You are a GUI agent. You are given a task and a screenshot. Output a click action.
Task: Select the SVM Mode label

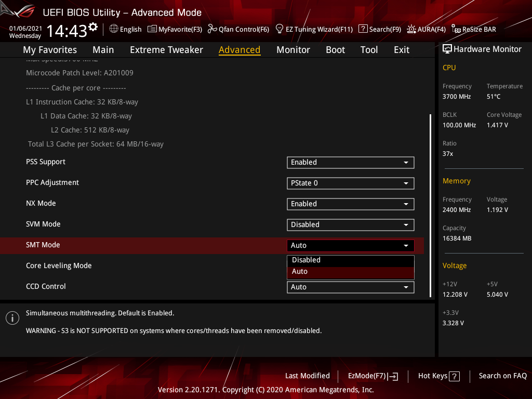point(43,224)
